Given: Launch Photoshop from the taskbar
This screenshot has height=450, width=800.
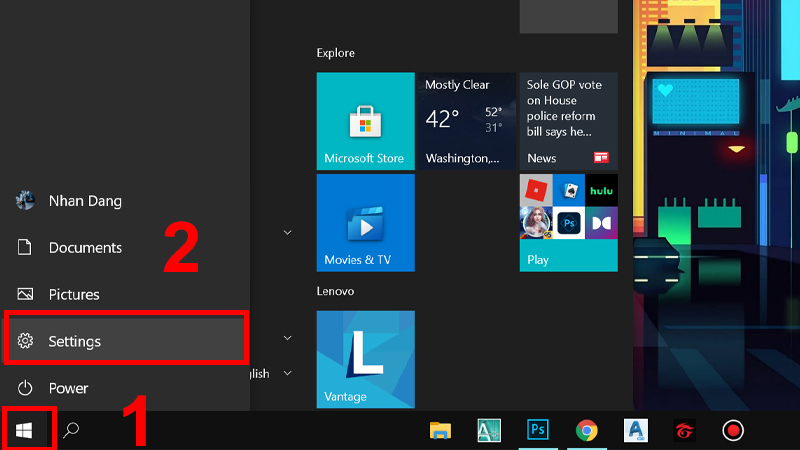Looking at the screenshot, I should click(x=538, y=430).
